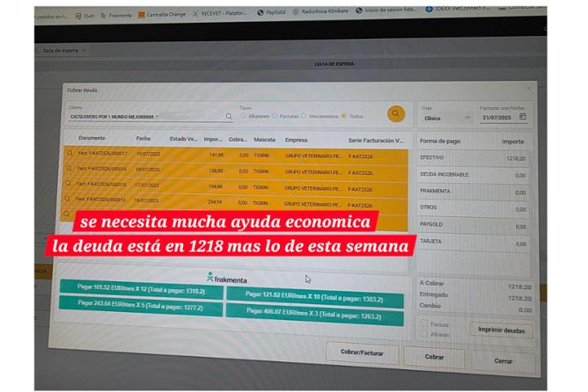Click the Imprimir deudas button
The height and width of the screenshot is (392, 588).
[501, 330]
